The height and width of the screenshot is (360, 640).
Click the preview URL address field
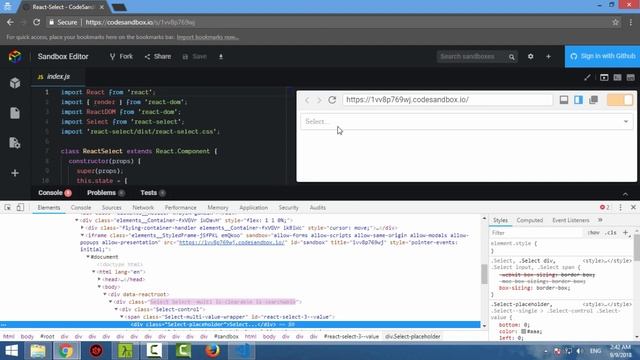pos(447,100)
